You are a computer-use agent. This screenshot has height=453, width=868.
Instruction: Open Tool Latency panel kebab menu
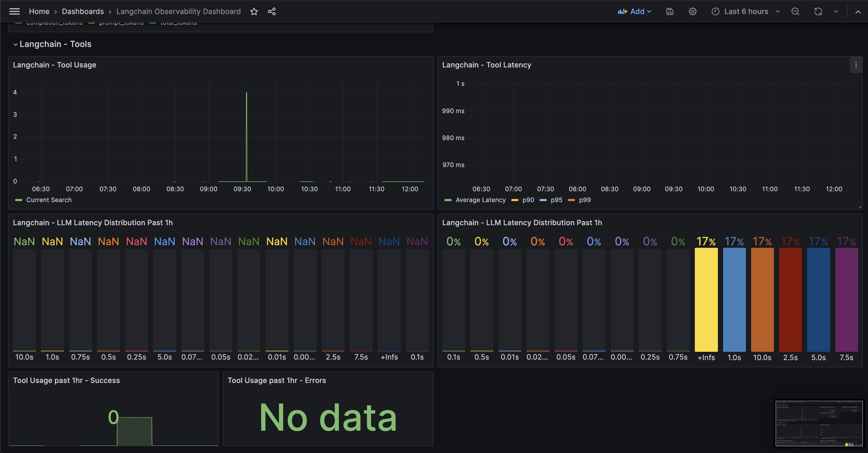click(x=856, y=65)
